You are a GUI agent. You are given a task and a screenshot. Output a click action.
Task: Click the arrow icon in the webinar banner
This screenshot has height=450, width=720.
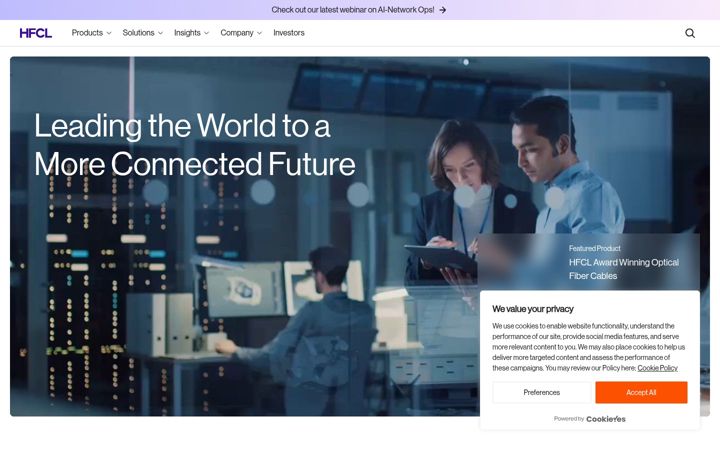point(442,10)
